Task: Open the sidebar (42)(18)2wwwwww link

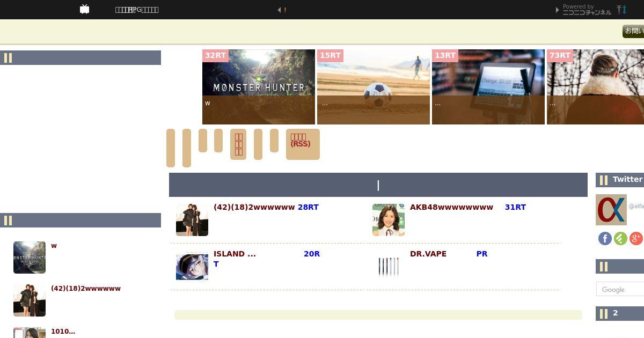Action: coord(86,289)
